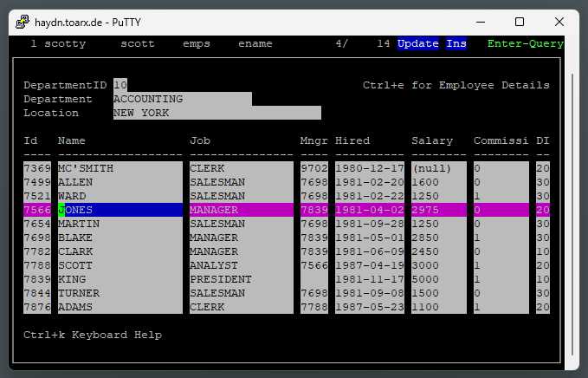Click the SALESMAN job cell in TURNER row
Image resolution: width=588 pixels, height=378 pixels.
242,293
